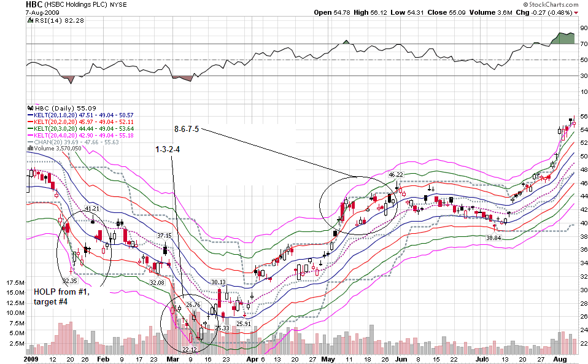
Task: Select the green KELT(20,3.0,20) legend swatch
Action: tap(30, 129)
